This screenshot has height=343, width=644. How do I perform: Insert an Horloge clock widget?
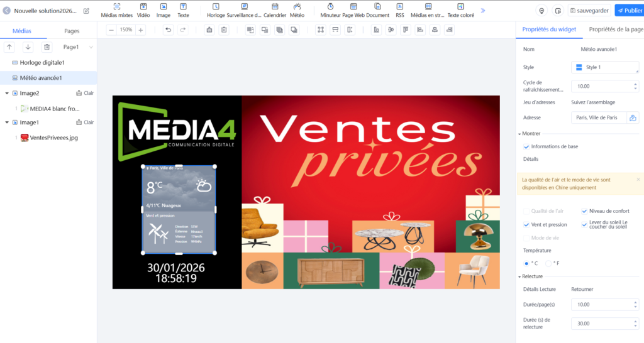click(x=216, y=9)
